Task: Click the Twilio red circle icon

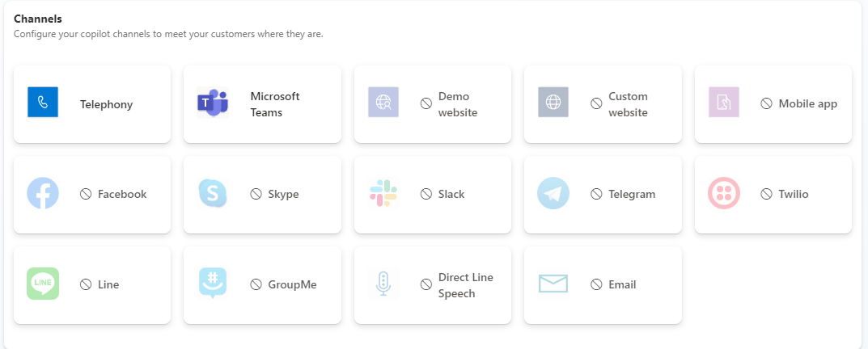Action: tap(724, 194)
